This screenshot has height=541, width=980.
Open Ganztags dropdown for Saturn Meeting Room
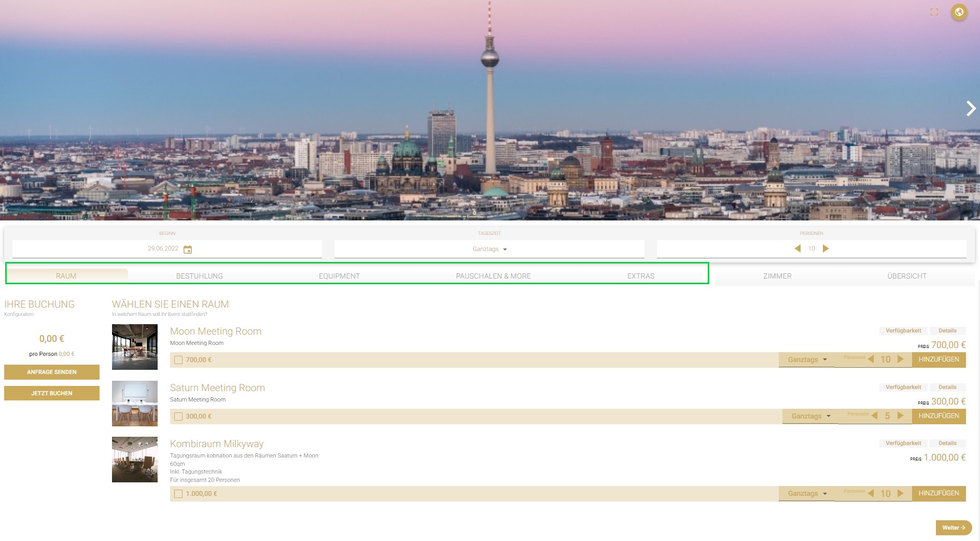point(810,416)
